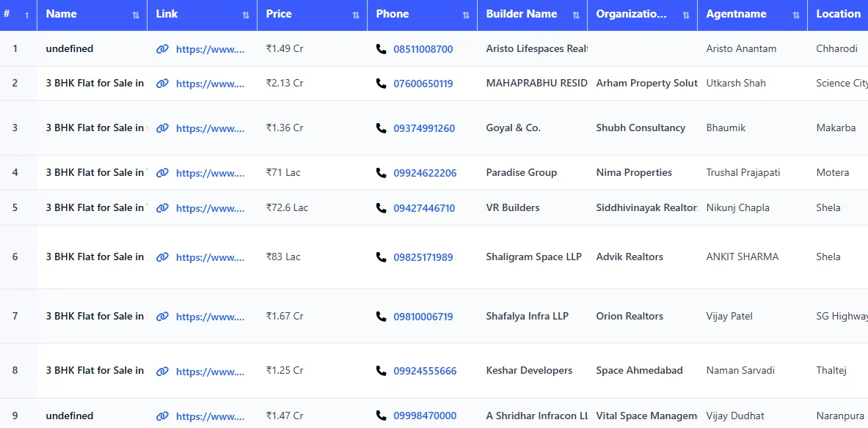The height and width of the screenshot is (428, 868).
Task: Open the listing URL in row 2
Action: click(x=210, y=84)
